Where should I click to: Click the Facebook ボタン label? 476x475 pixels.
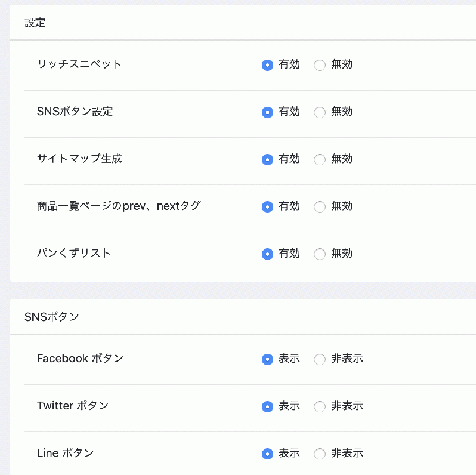click(80, 359)
